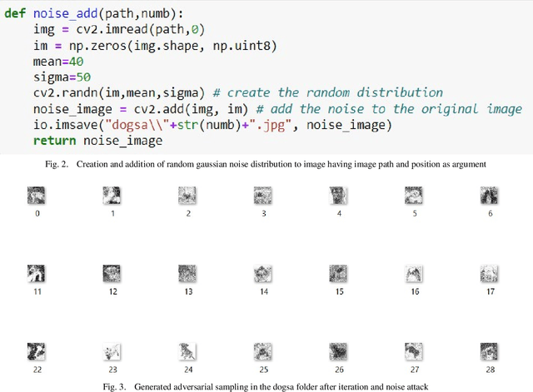Open the image thumbnail labeled 13

(x=188, y=274)
